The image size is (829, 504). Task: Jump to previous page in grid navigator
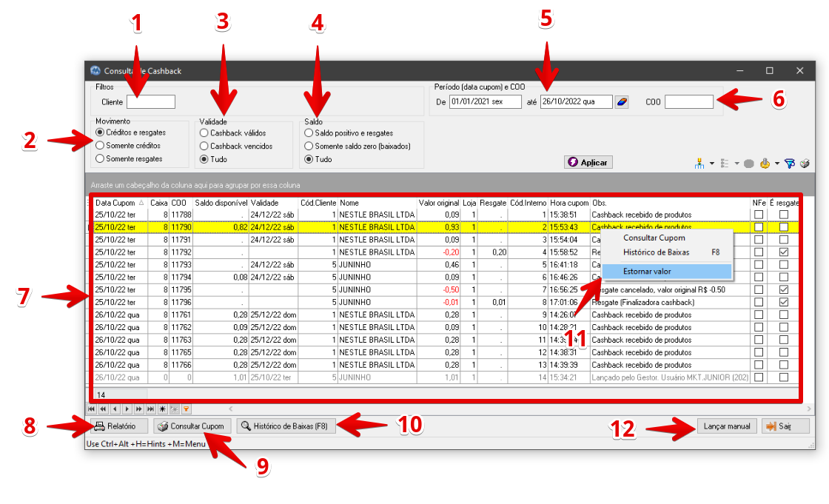pyautogui.click(x=103, y=409)
